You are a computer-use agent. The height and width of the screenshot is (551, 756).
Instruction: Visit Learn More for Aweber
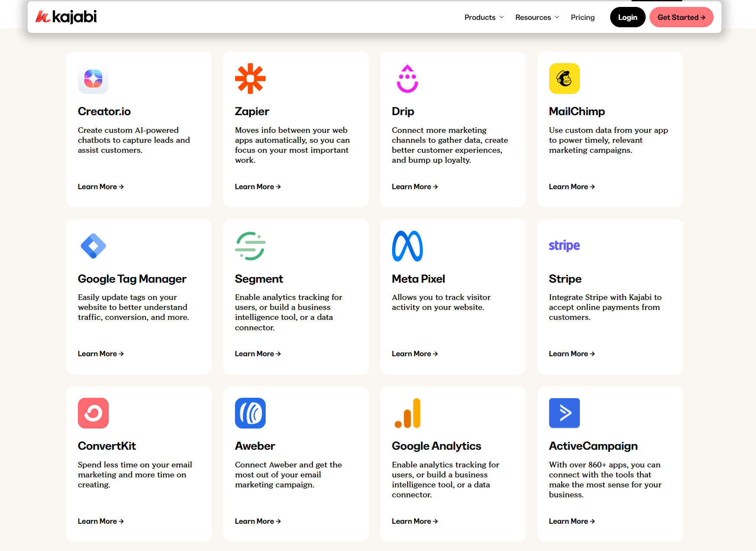coord(258,521)
